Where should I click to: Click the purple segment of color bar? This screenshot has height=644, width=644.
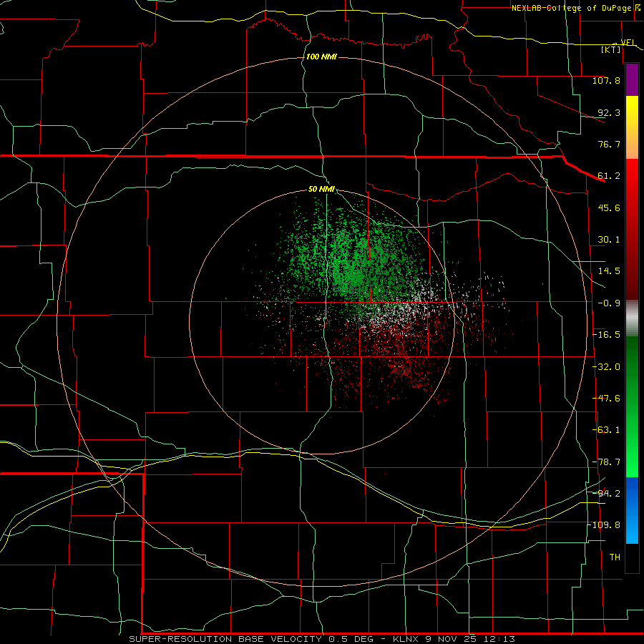point(632,80)
